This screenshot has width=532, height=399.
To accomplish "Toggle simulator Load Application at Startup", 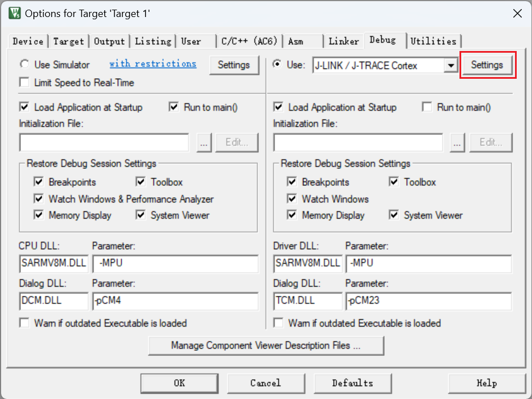I will (24, 107).
